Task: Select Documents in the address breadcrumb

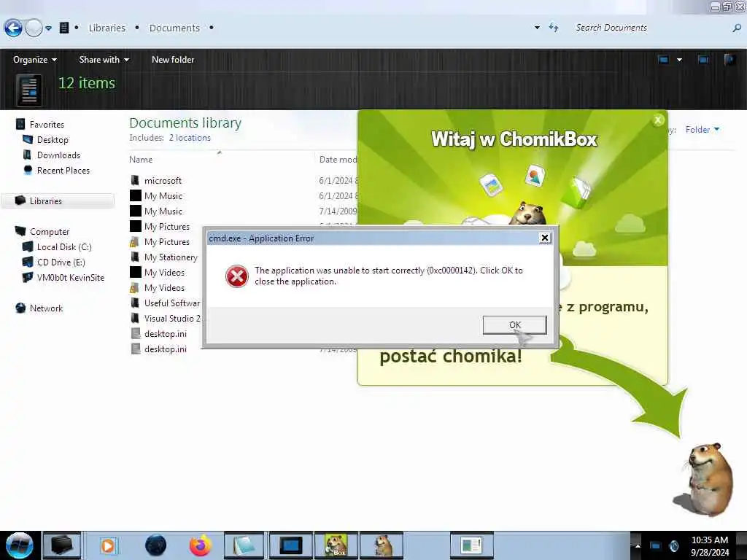Action: click(174, 28)
